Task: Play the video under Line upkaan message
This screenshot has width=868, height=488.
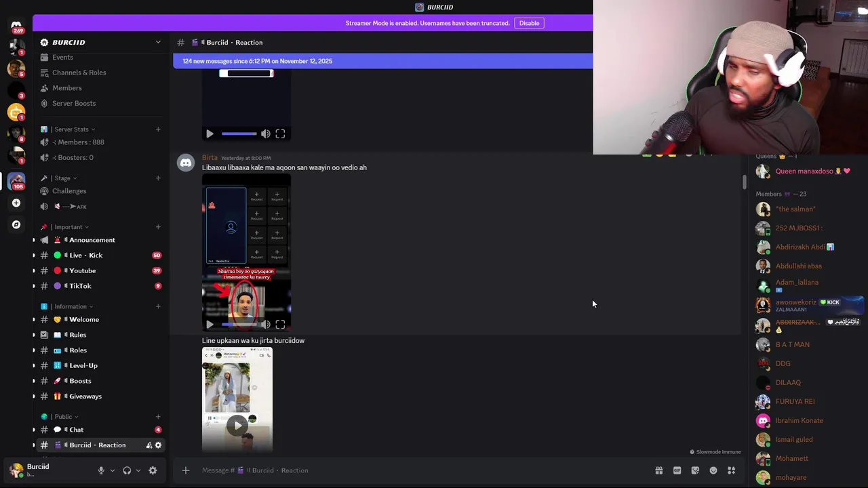Action: [237, 426]
